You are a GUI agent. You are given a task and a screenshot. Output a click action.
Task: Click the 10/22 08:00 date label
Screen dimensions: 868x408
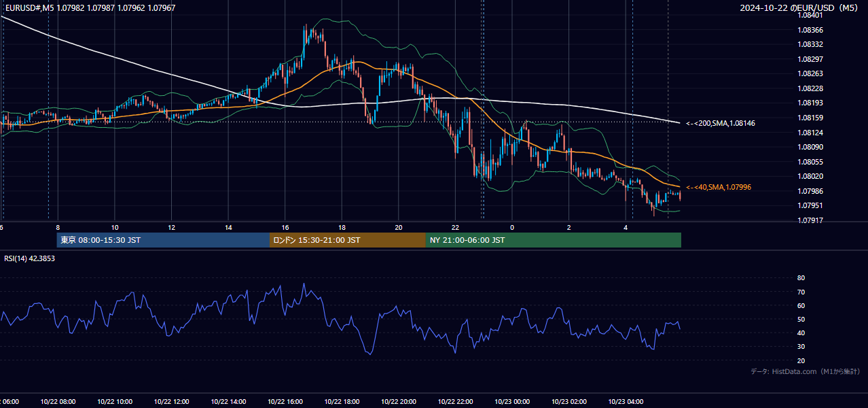[x=58, y=402]
